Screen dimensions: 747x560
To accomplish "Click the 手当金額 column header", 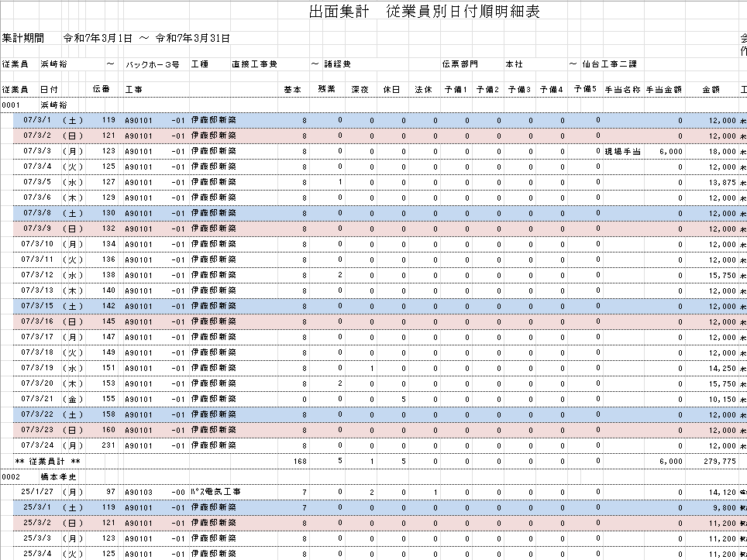I will pyautogui.click(x=663, y=90).
